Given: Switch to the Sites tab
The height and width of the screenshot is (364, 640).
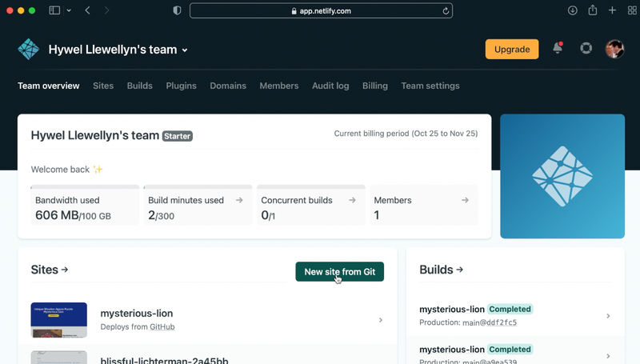Looking at the screenshot, I should (103, 86).
